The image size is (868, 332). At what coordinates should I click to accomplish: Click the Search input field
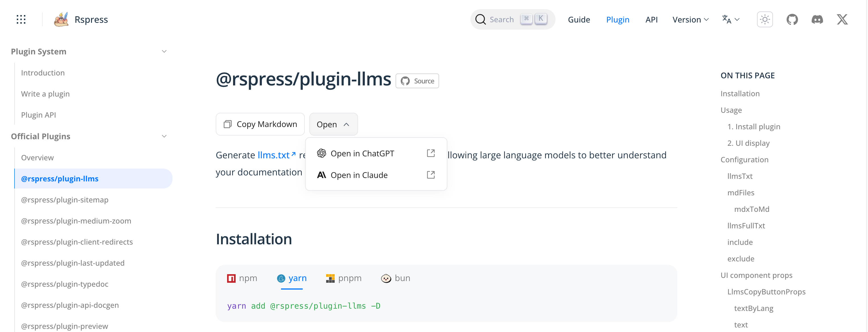pyautogui.click(x=501, y=20)
